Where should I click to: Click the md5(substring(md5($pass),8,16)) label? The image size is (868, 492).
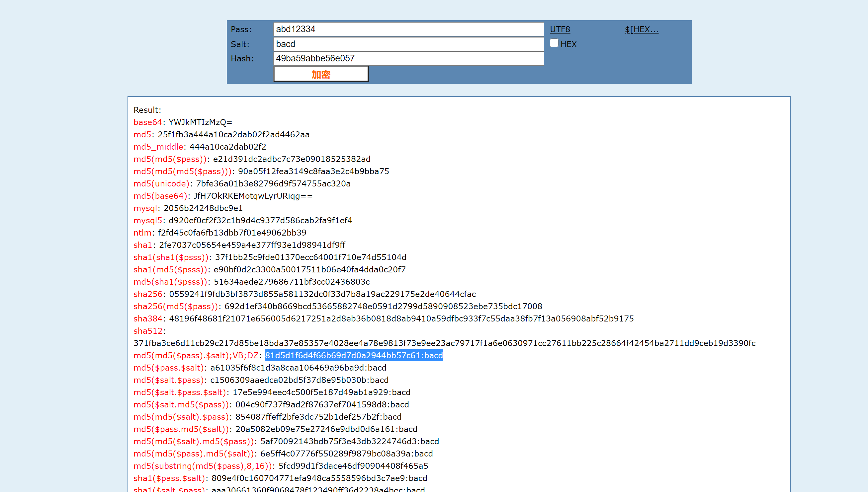pos(203,466)
